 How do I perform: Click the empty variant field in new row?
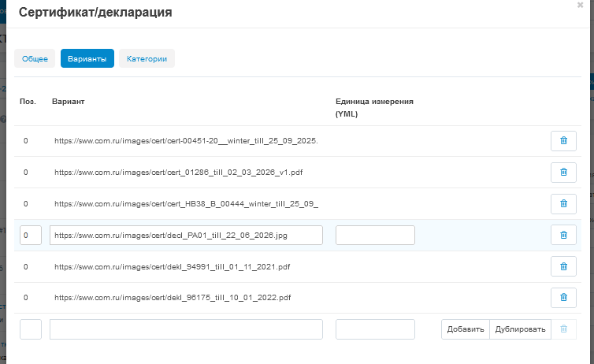pyautogui.click(x=186, y=329)
